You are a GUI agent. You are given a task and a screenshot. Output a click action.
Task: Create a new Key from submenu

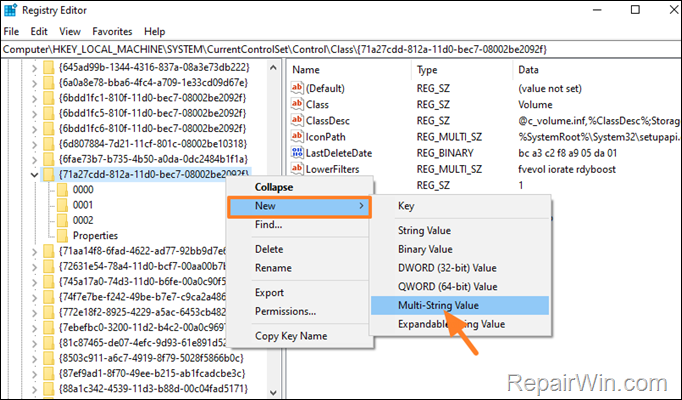(461, 206)
